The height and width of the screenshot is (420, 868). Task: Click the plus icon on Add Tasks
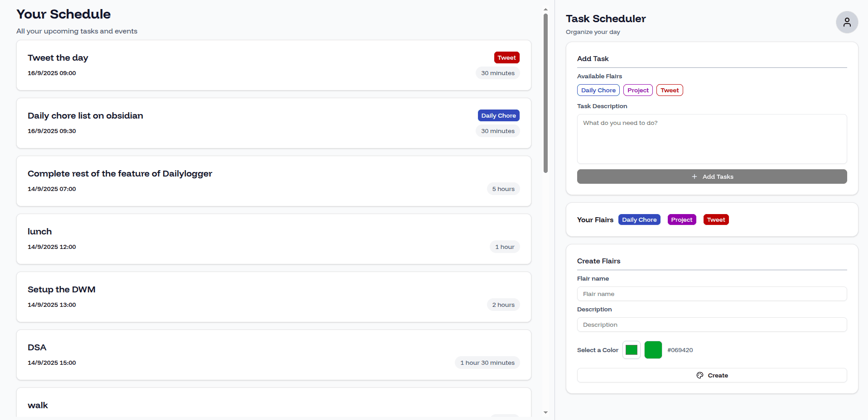click(694, 177)
